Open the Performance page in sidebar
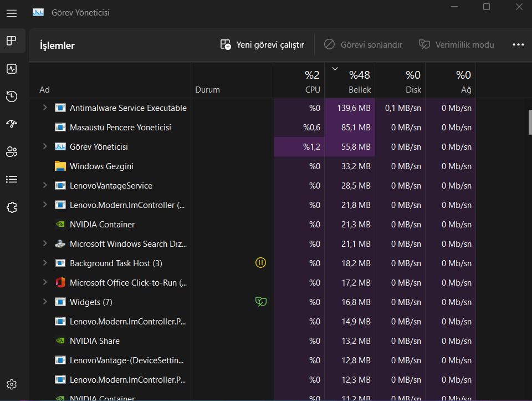 point(12,69)
